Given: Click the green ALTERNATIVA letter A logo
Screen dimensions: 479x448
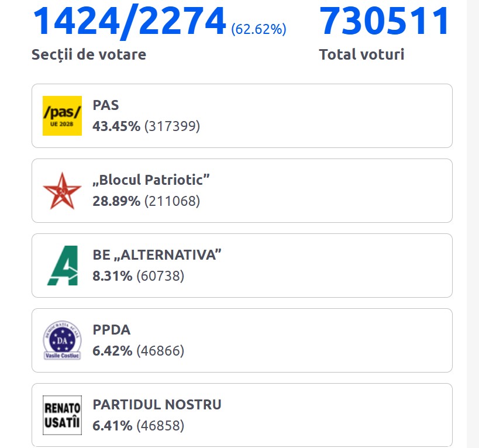Looking at the screenshot, I should [x=62, y=266].
